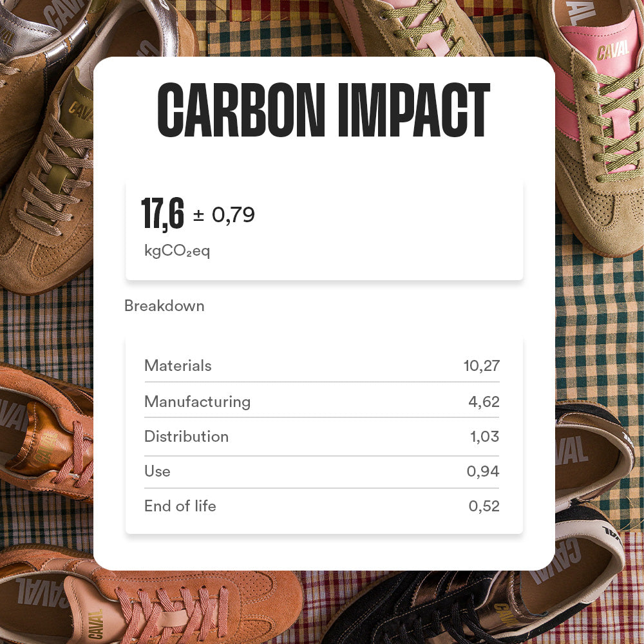Click the Distribution row label
Image resolution: width=644 pixels, height=644 pixels.
point(186,437)
